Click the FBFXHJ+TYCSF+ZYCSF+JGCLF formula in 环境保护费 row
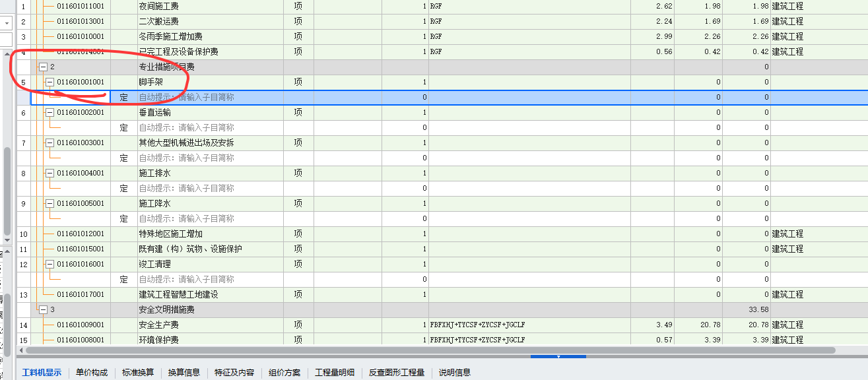 [x=478, y=340]
